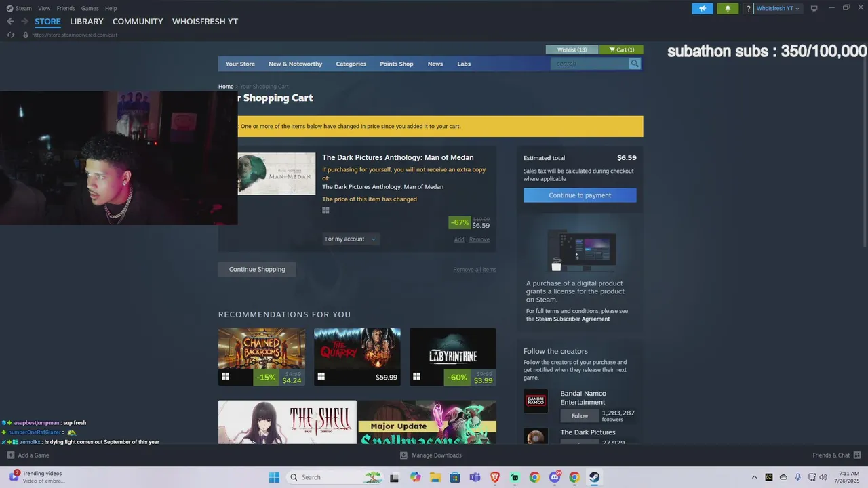Click the magnifier search button
The width and height of the screenshot is (868, 488).
pyautogui.click(x=635, y=64)
